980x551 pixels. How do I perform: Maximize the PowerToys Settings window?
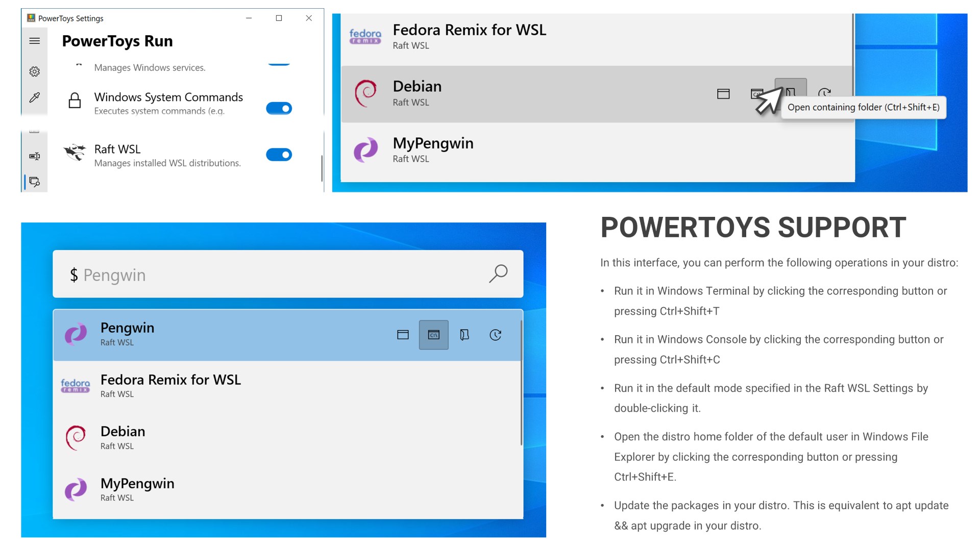[x=279, y=18]
